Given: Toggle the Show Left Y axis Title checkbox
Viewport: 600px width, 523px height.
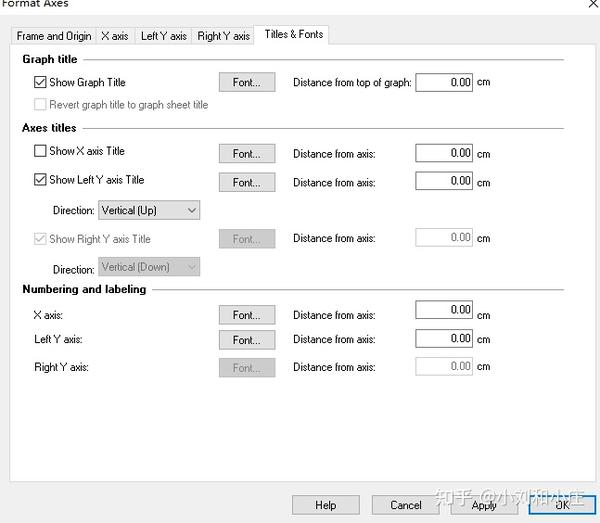Looking at the screenshot, I should coord(40,181).
